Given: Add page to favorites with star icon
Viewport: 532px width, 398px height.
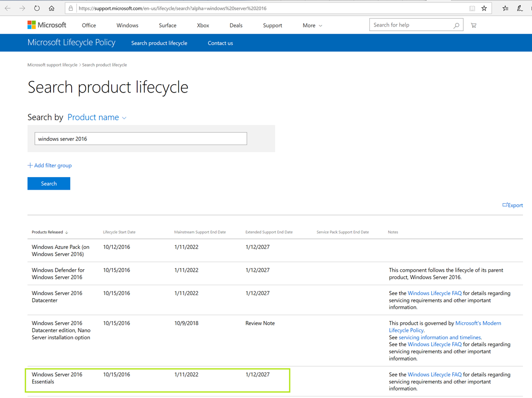Looking at the screenshot, I should pos(484,8).
